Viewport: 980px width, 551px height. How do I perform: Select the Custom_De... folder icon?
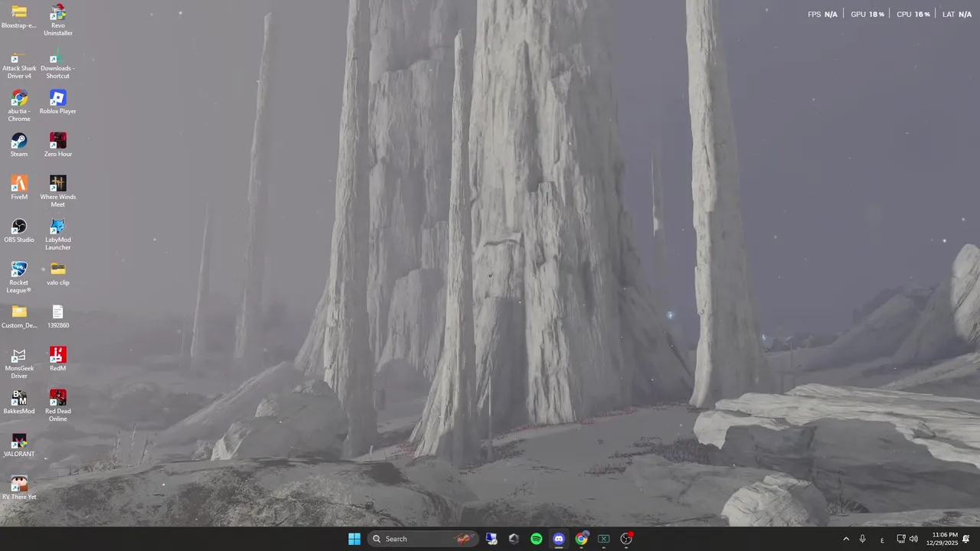click(x=19, y=317)
